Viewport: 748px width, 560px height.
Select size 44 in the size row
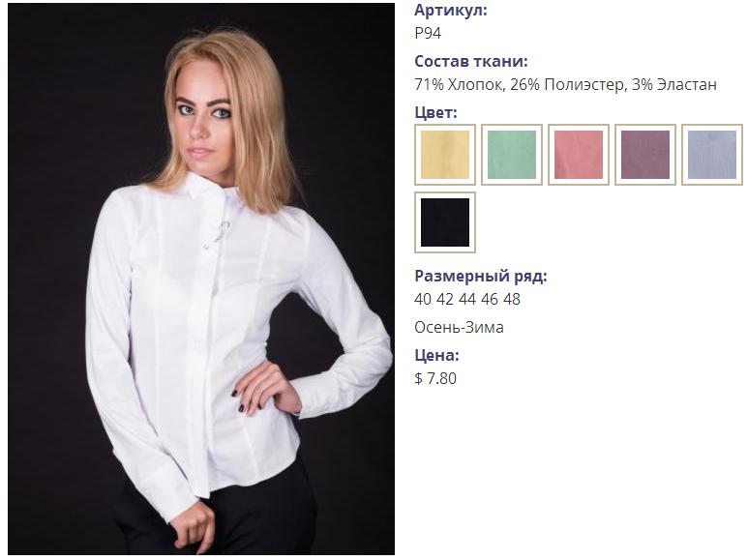click(467, 299)
